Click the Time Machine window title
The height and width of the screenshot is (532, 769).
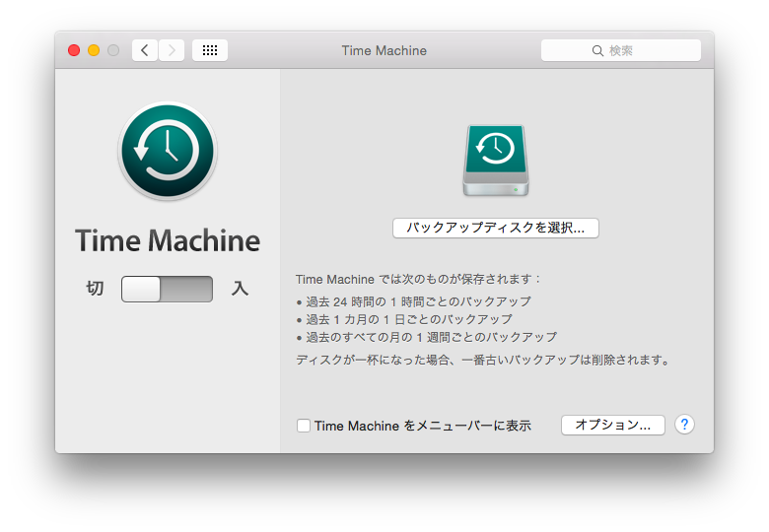pyautogui.click(x=384, y=51)
